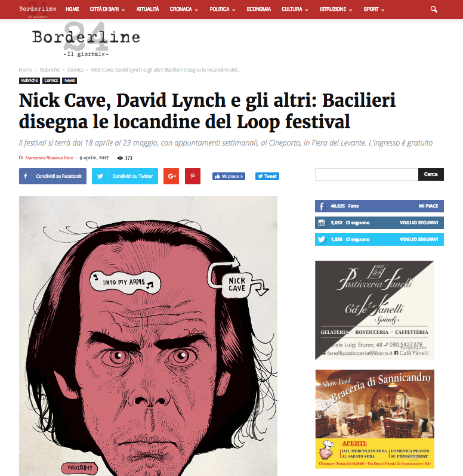The image size is (463, 476).
Task: Expand the Città di Bari dropdown menu
Action: pos(107,10)
